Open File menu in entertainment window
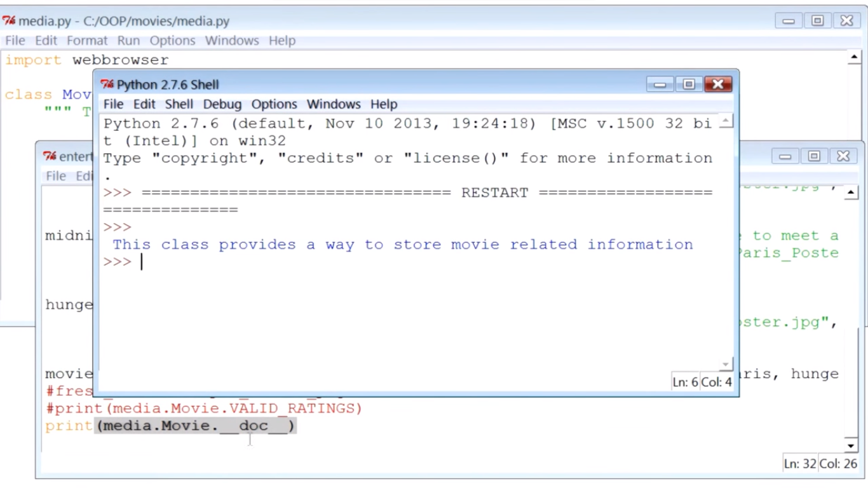This screenshot has width=868, height=488. [56, 176]
